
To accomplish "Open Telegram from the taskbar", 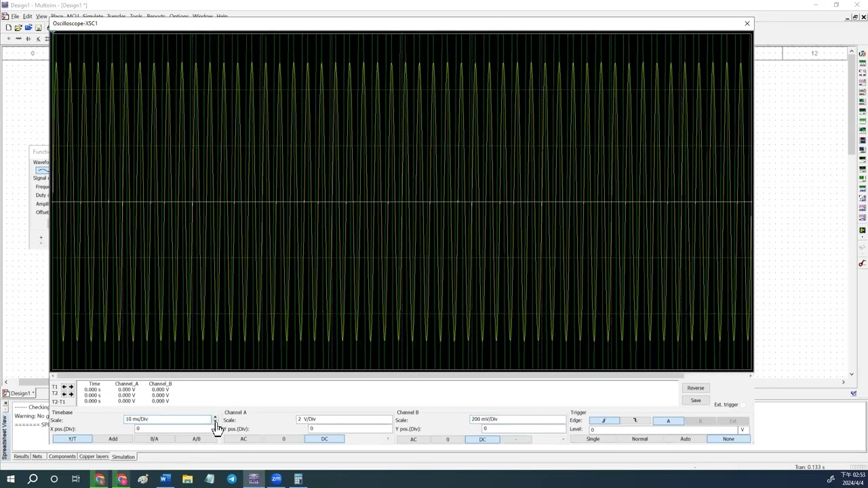I will 232,479.
